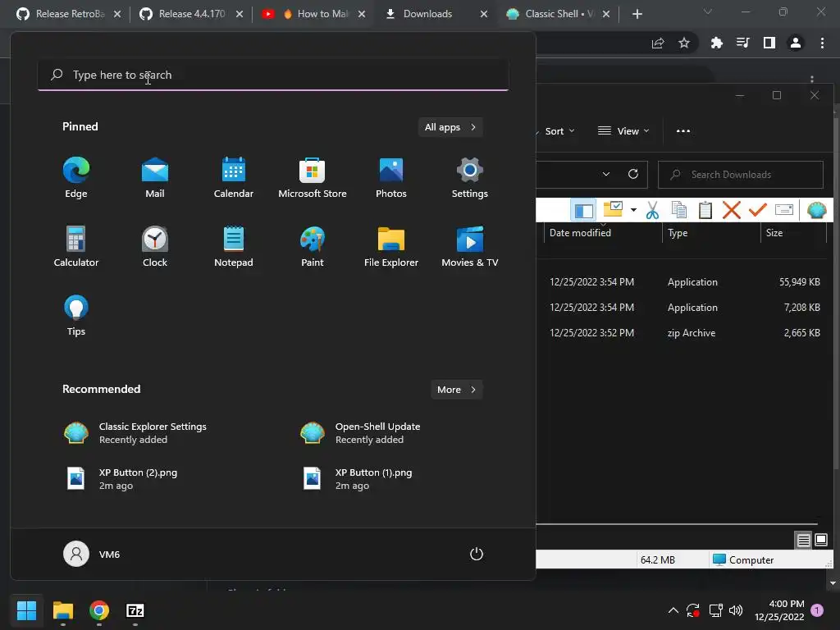The height and width of the screenshot is (630, 840).
Task: Open Edge from pinned apps
Action: coord(76,178)
